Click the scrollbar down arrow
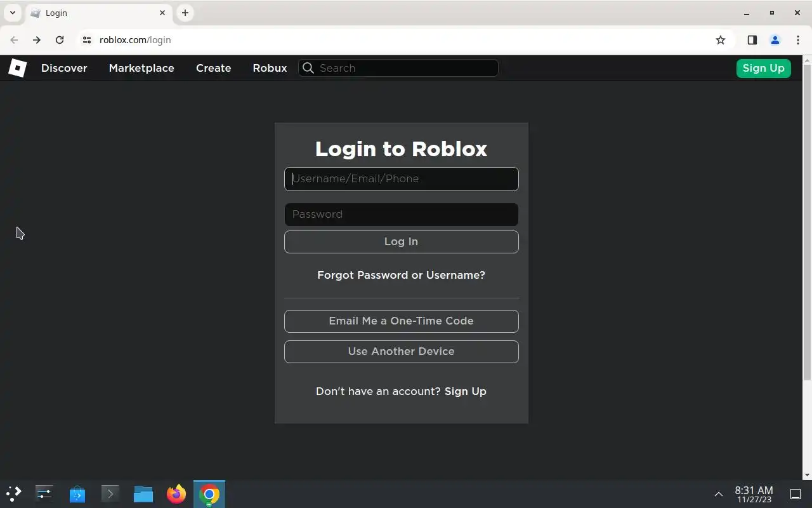The height and width of the screenshot is (508, 812). (x=807, y=475)
